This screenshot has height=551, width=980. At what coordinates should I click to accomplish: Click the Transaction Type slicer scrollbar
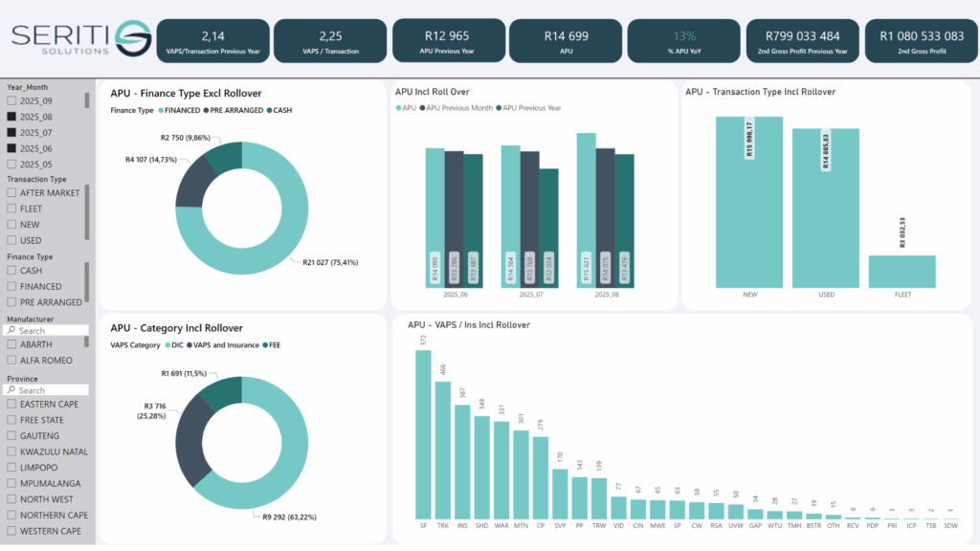(87, 212)
